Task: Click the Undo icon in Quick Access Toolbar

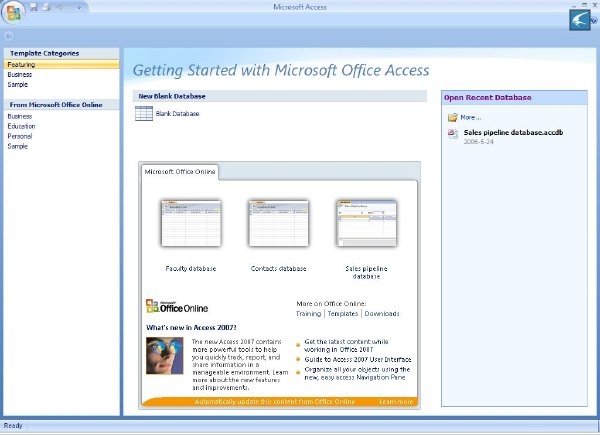Action: coord(59,7)
